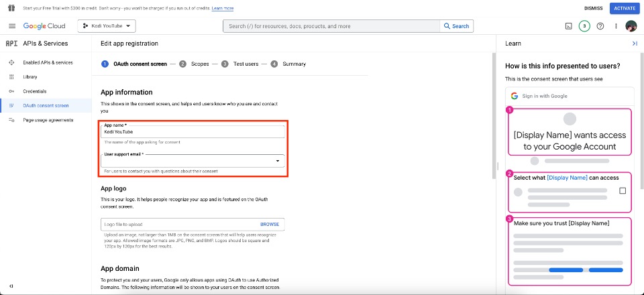Open the three-dot settings menu
644x295 pixels.
(x=616, y=26)
